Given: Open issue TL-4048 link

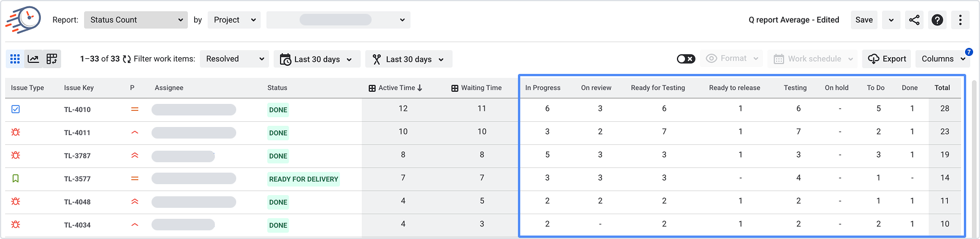Looking at the screenshot, I should click(77, 202).
